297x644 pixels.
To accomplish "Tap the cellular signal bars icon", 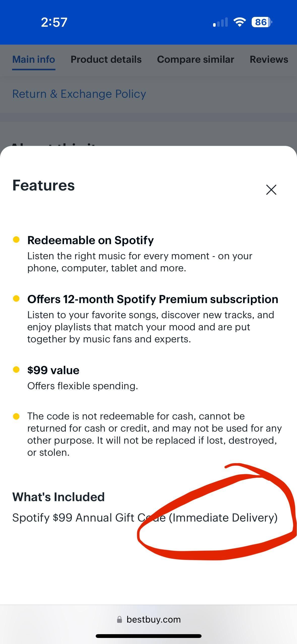I will 220,22.
